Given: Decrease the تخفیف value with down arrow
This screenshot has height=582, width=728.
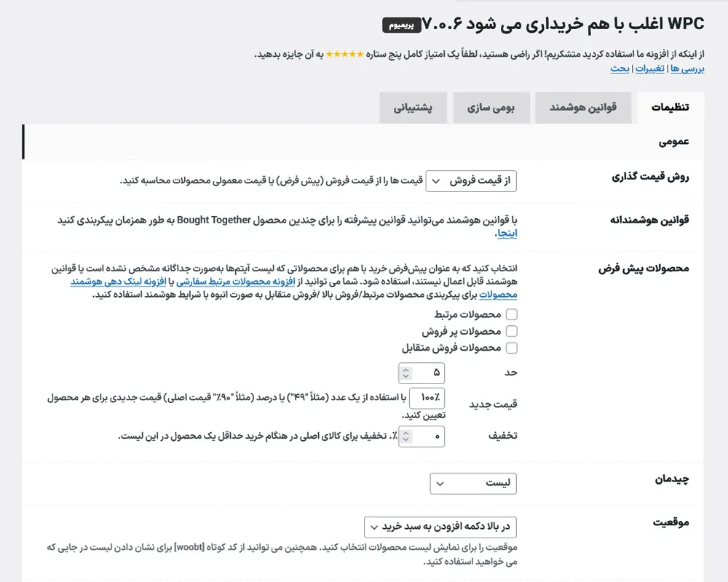Looking at the screenshot, I should pyautogui.click(x=406, y=439).
